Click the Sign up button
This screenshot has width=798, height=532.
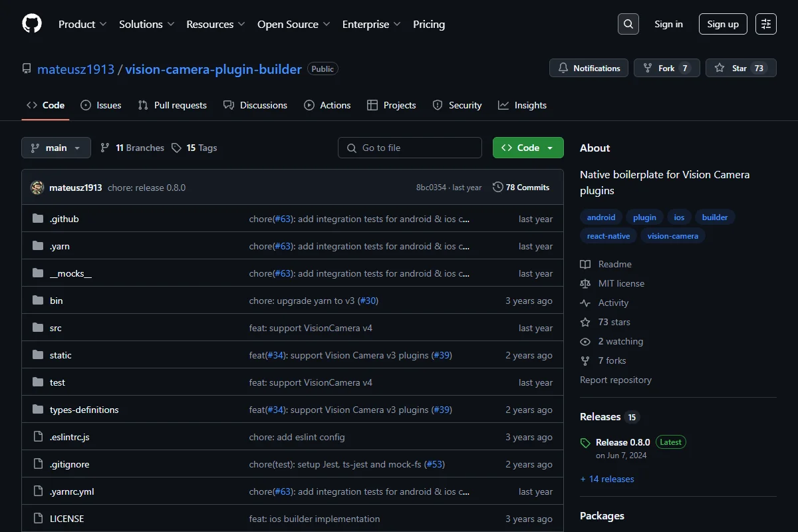tap(723, 24)
